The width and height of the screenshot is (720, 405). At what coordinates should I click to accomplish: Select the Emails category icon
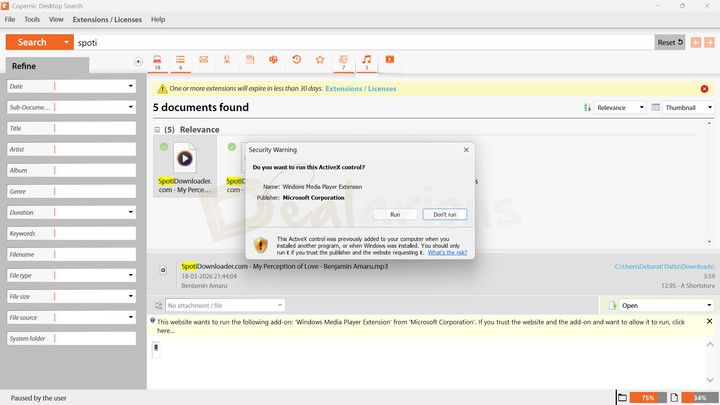tap(203, 60)
